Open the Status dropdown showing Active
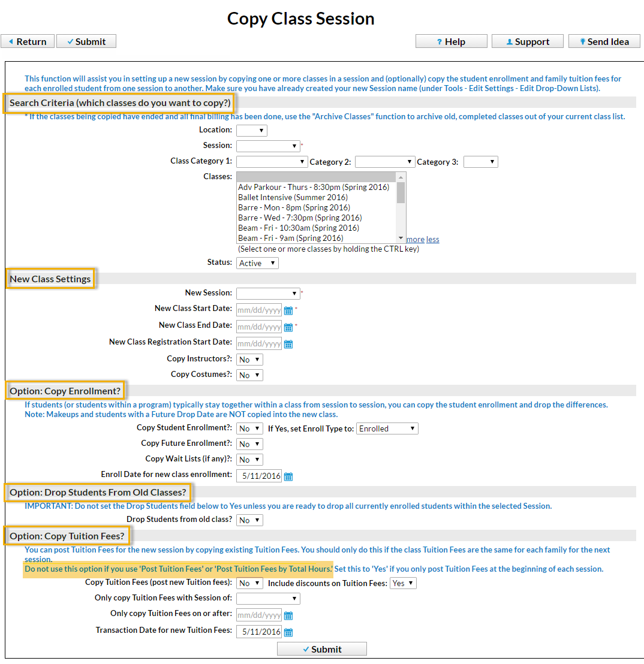 click(257, 263)
